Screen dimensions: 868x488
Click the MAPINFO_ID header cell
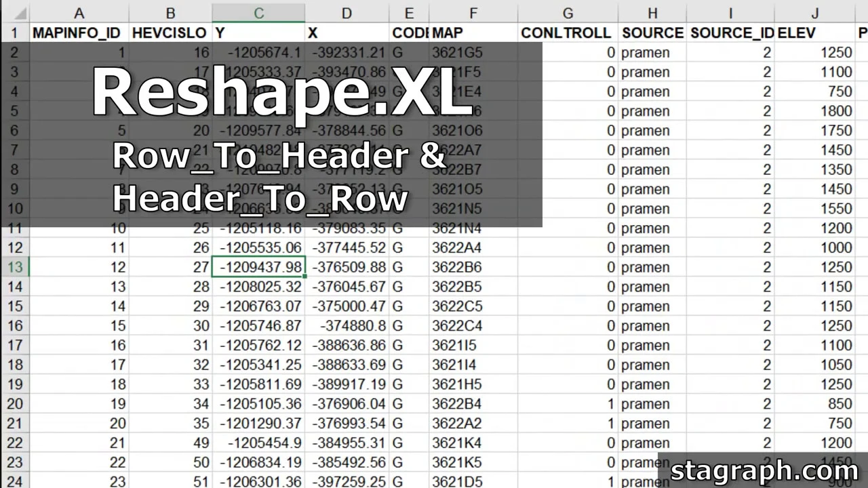(x=79, y=33)
